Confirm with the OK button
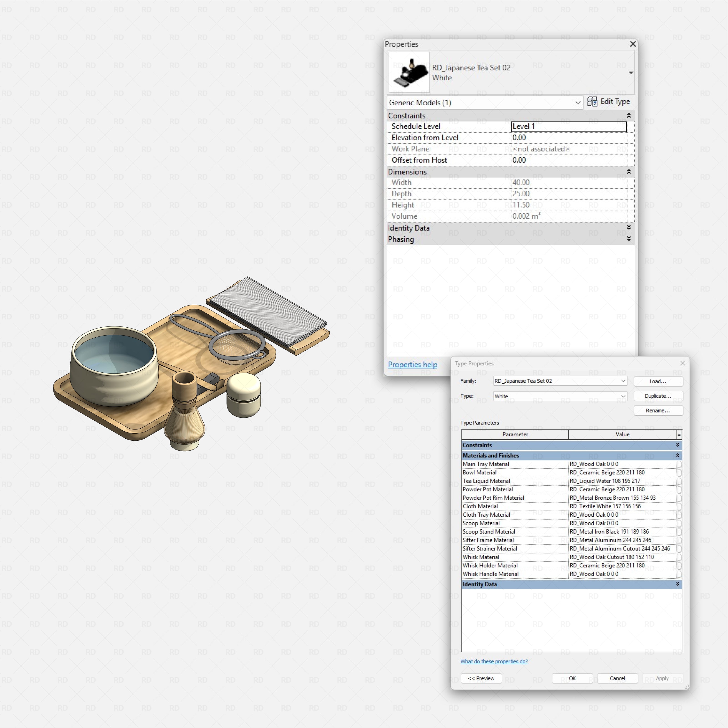 click(572, 678)
